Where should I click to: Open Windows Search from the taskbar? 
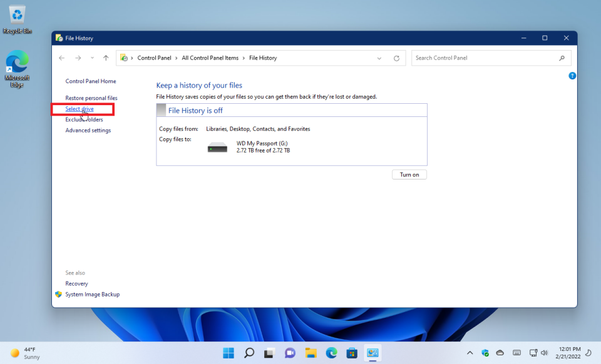pyautogui.click(x=249, y=352)
